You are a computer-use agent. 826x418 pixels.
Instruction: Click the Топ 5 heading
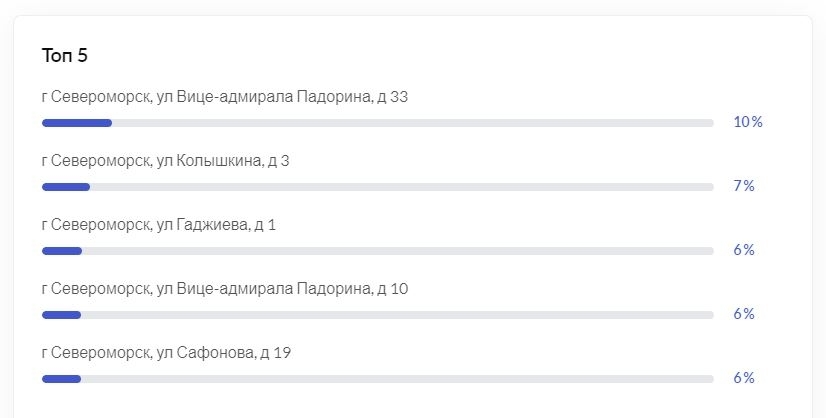[64, 55]
